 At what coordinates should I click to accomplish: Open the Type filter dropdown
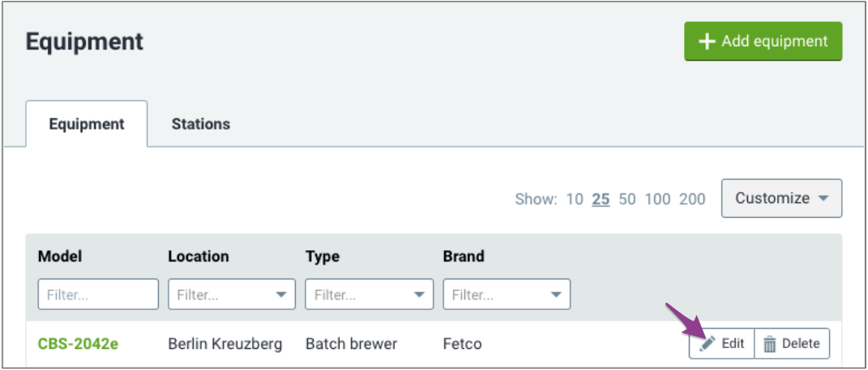370,294
